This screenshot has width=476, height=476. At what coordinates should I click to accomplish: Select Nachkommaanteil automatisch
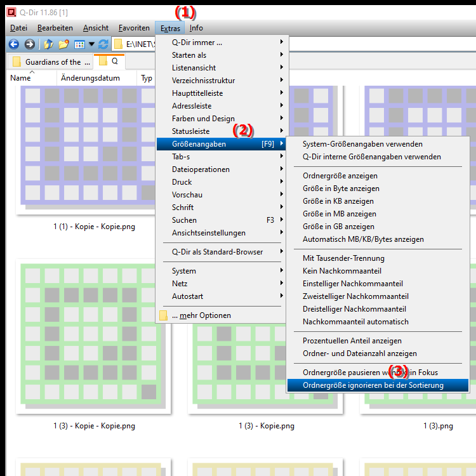tap(378, 322)
